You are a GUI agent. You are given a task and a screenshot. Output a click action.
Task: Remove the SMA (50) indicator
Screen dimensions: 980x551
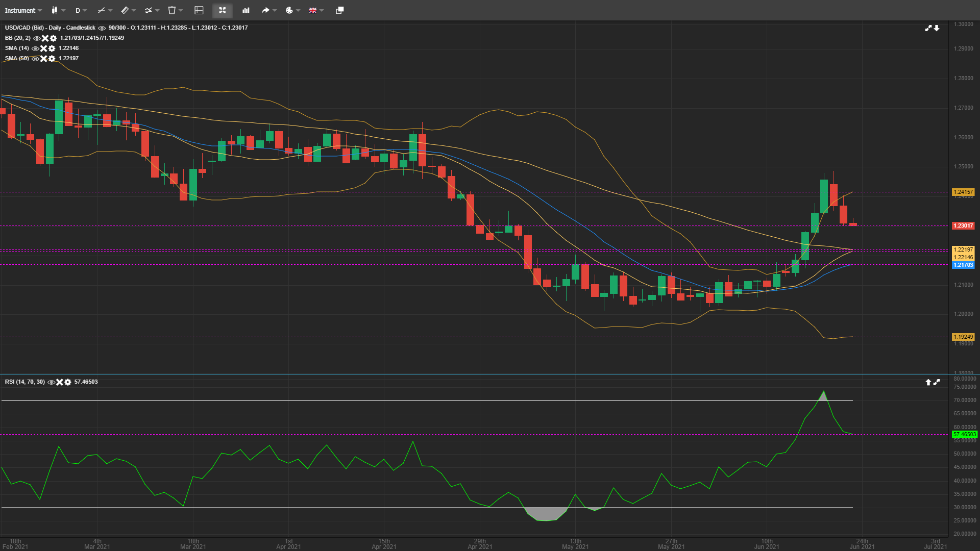(43, 59)
